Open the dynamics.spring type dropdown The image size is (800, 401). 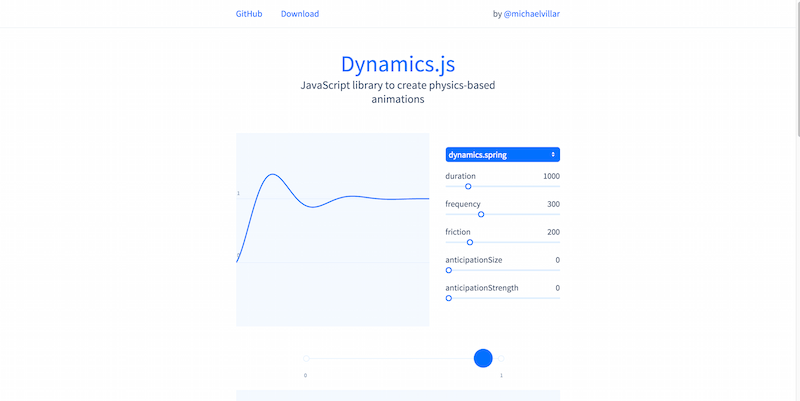click(503, 155)
